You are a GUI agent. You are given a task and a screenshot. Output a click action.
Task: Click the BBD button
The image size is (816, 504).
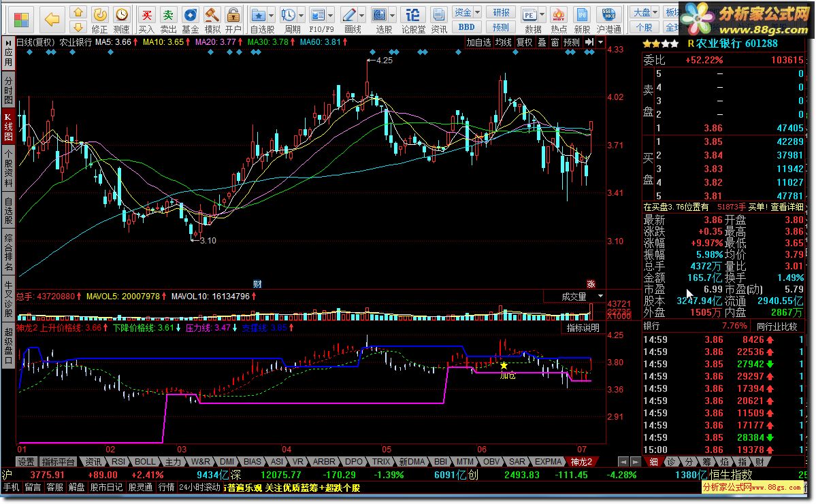point(466,27)
